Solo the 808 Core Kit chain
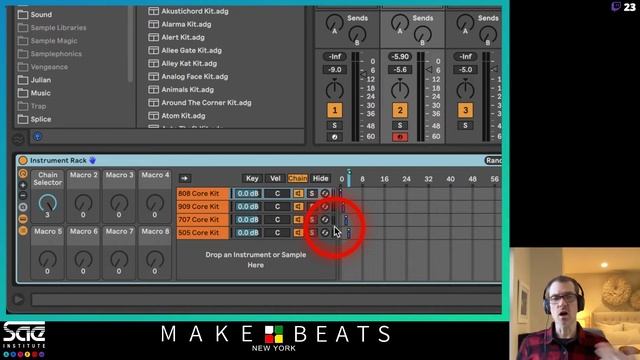Screen dimensions: 640x360 coord(312,193)
